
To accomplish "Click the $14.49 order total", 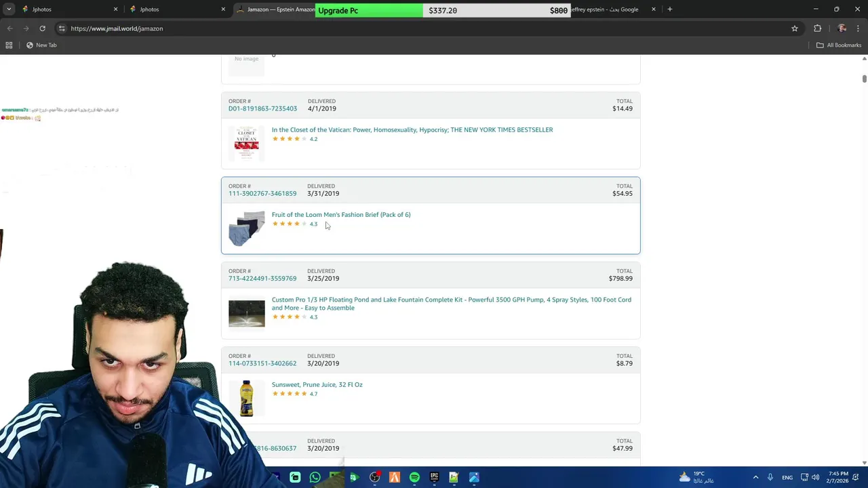I will [x=623, y=108].
